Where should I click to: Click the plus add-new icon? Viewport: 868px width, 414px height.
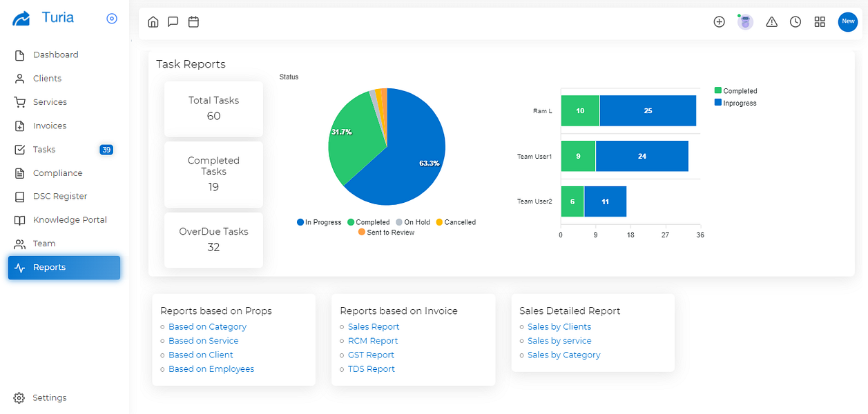point(719,22)
